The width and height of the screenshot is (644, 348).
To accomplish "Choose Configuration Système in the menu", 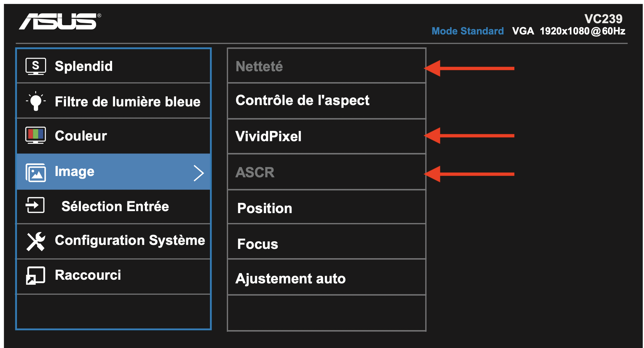I will point(130,240).
